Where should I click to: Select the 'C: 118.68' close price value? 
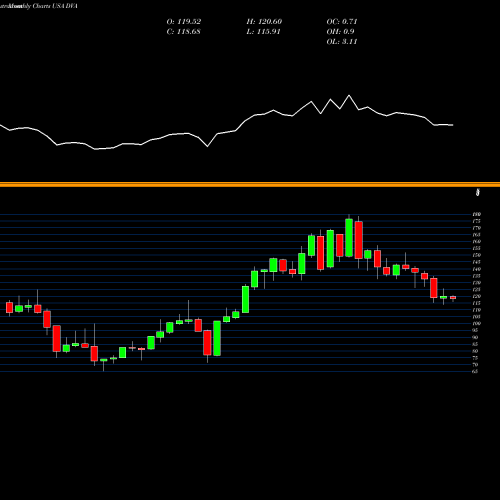click(x=183, y=32)
